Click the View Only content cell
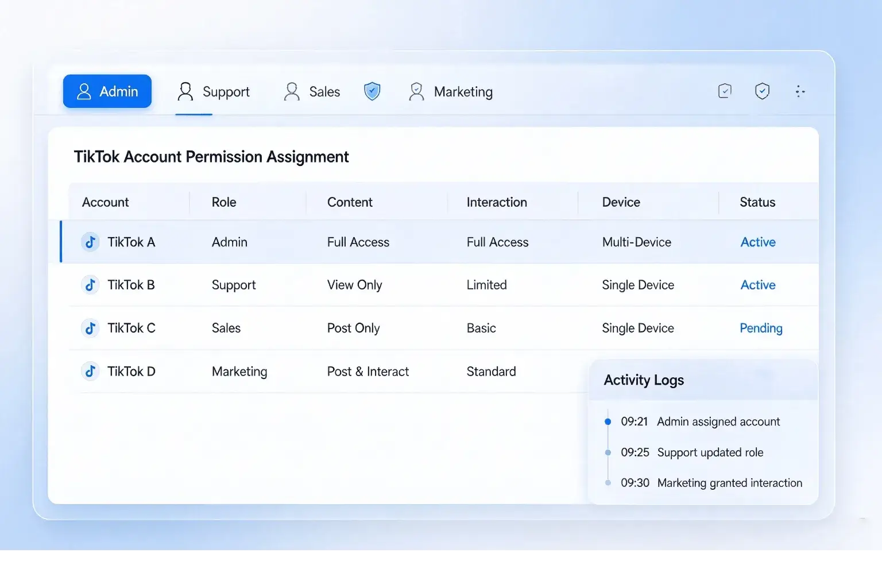 pos(354,285)
